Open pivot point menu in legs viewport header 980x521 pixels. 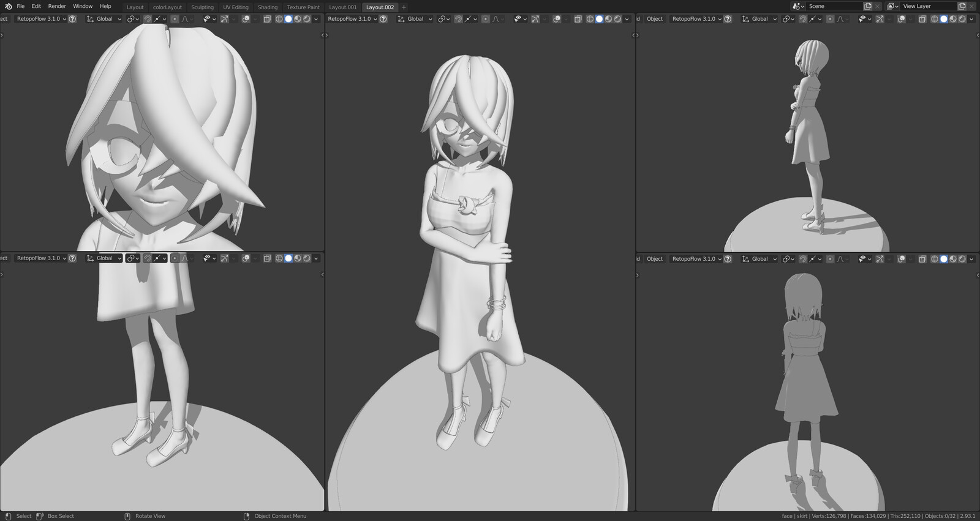[x=132, y=258]
